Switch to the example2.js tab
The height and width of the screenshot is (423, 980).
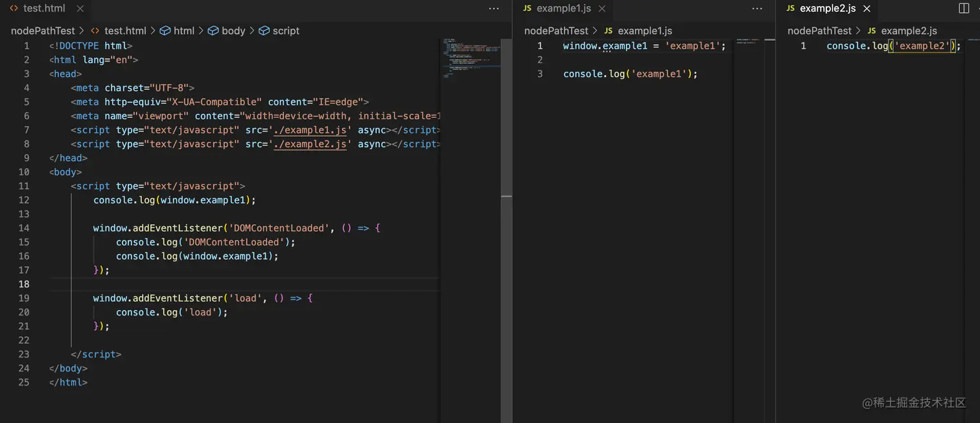tap(827, 8)
